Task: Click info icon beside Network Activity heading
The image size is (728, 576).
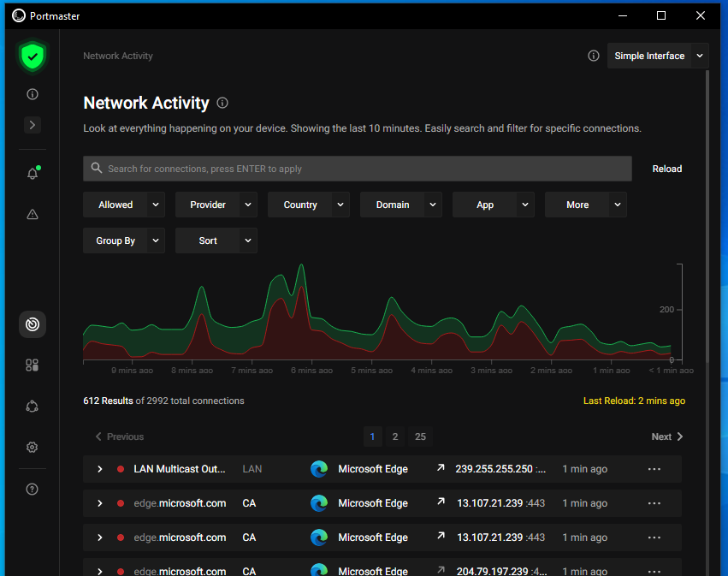Action: (222, 104)
